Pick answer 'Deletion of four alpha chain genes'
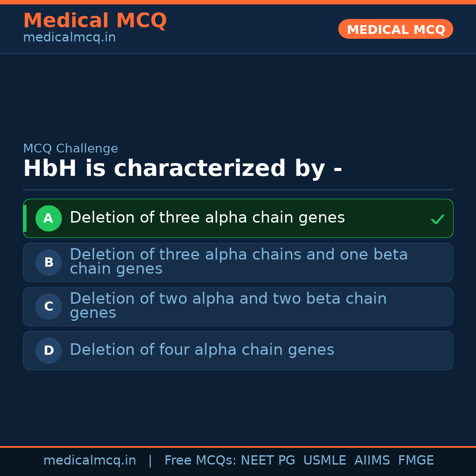The height and width of the screenshot is (476, 476). (202, 350)
